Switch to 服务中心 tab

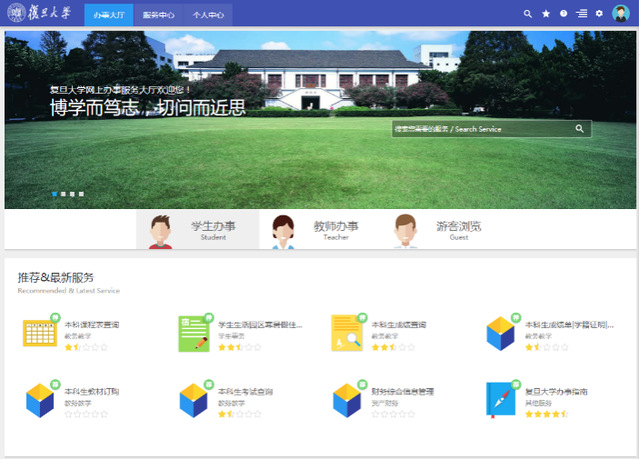[x=157, y=15]
